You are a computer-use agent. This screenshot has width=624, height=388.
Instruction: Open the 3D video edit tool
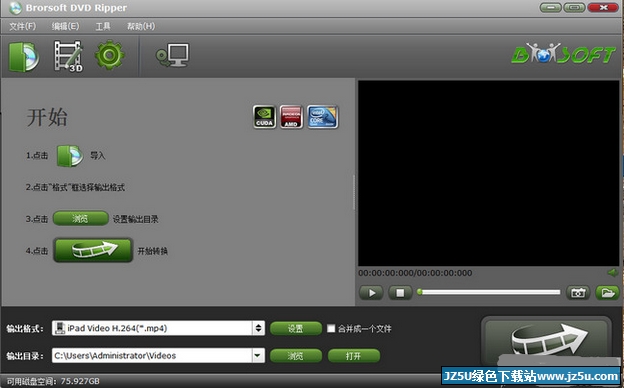click(68, 56)
